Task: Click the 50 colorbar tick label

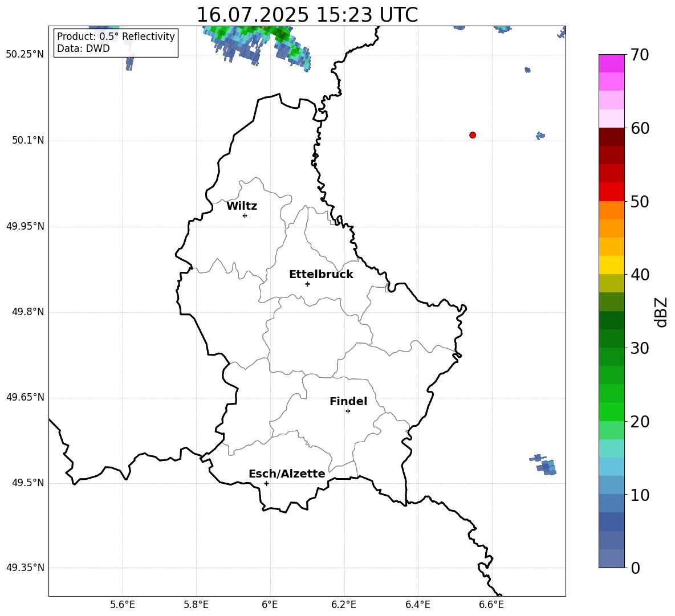Action: (640, 201)
